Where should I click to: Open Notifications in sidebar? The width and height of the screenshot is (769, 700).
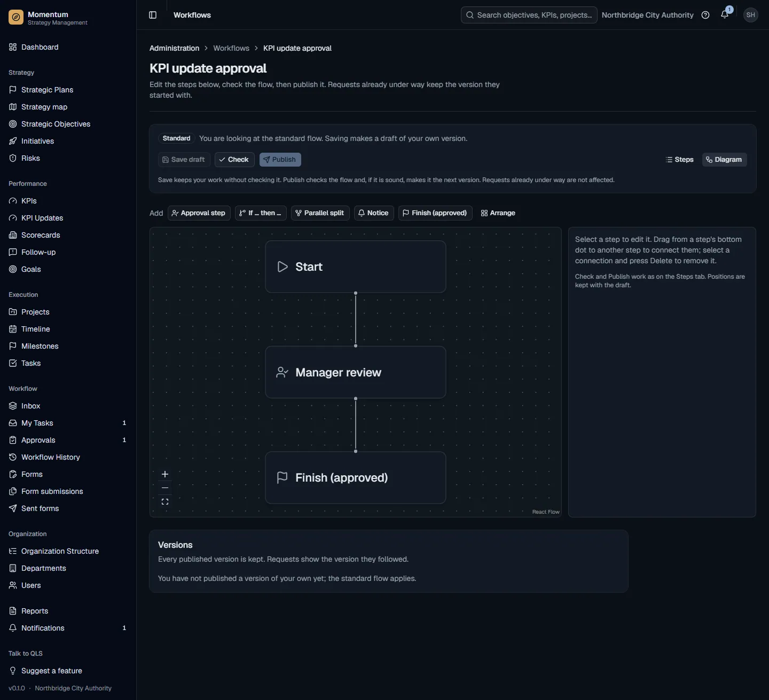coord(68,628)
